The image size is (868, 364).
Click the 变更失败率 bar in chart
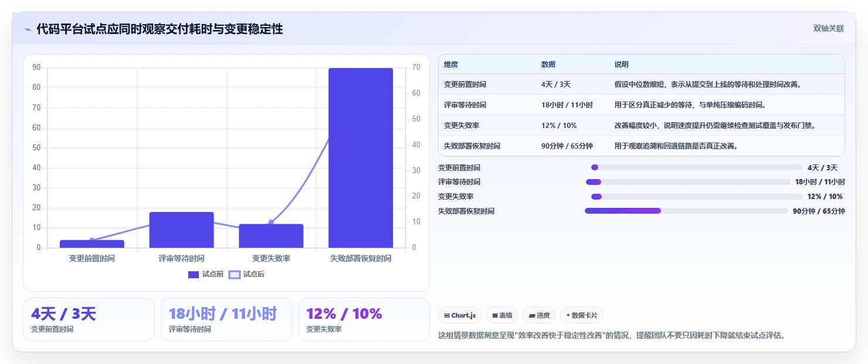(271, 235)
